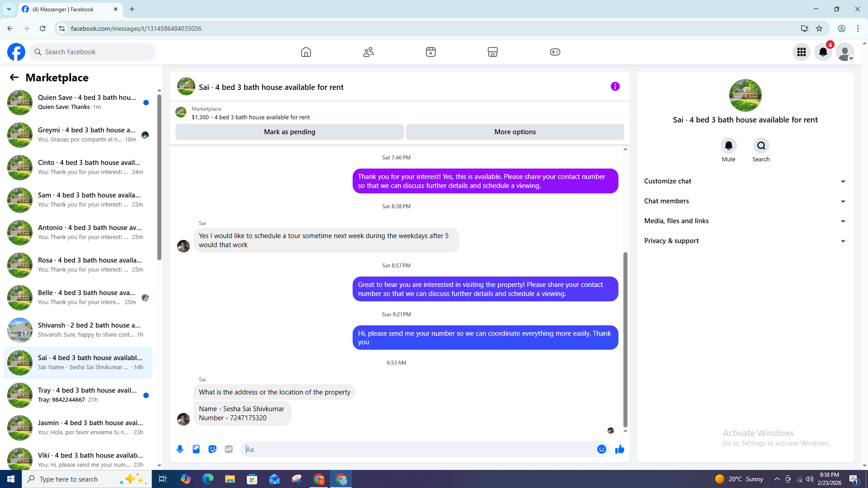Open the Marketplace icon in top navigation
This screenshot has width=868, height=488.
point(493,52)
